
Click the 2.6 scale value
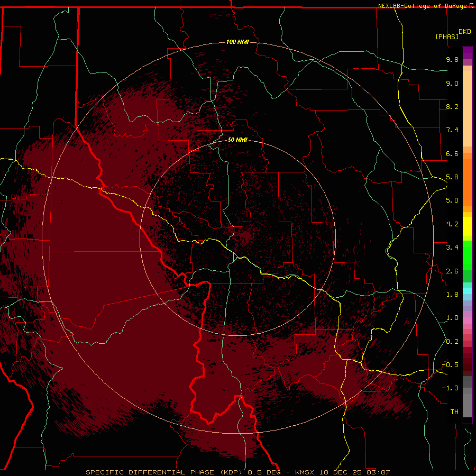(452, 271)
